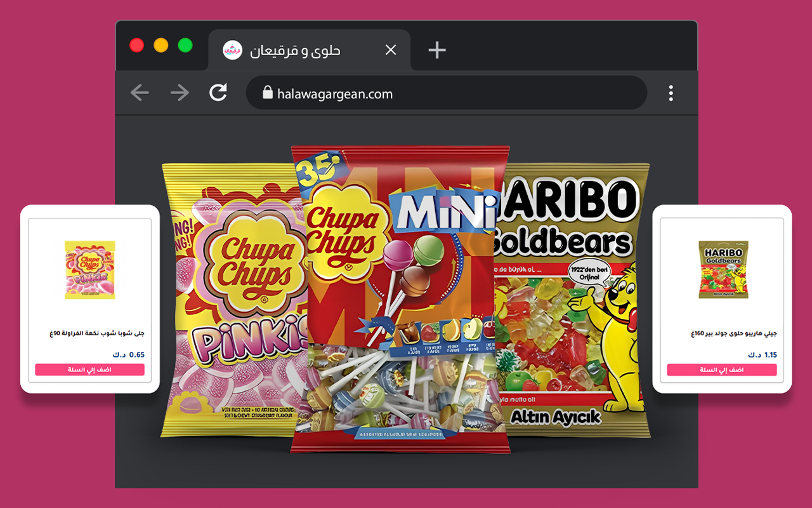Image resolution: width=812 pixels, height=508 pixels.
Task: Click the Haribo jelly 160g product title
Action: (x=734, y=333)
